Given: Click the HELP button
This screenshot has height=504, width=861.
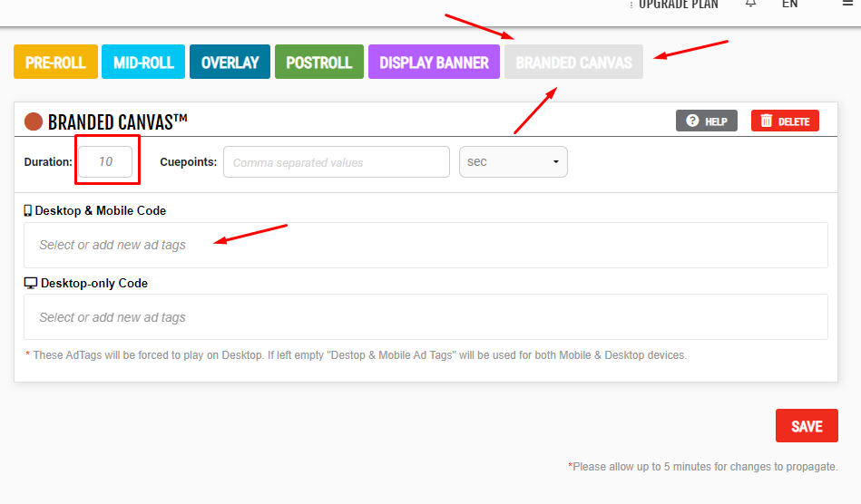Looking at the screenshot, I should point(707,121).
